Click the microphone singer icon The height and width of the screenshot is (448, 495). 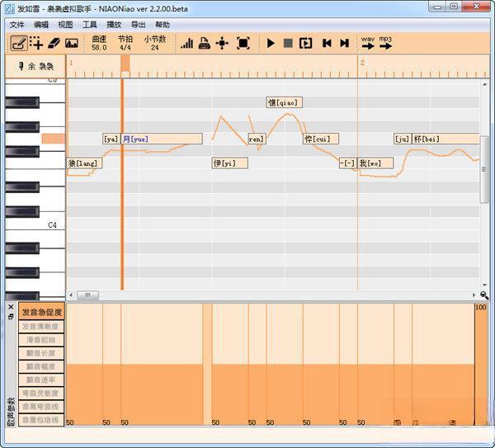[21, 66]
